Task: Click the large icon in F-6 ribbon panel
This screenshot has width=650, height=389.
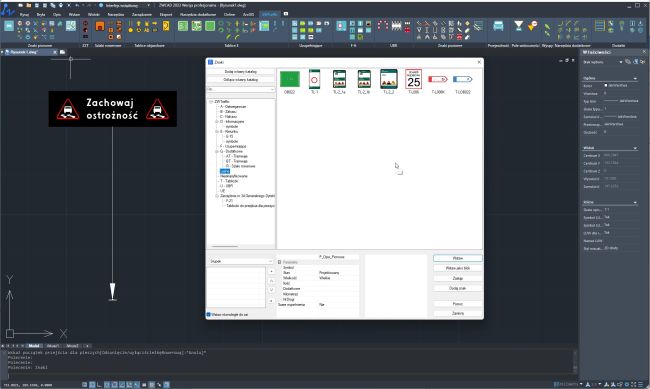Action: point(341,26)
